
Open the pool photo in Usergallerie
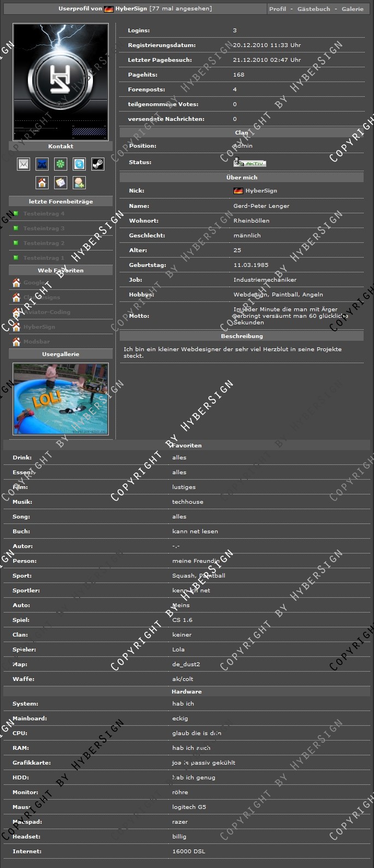61,399
